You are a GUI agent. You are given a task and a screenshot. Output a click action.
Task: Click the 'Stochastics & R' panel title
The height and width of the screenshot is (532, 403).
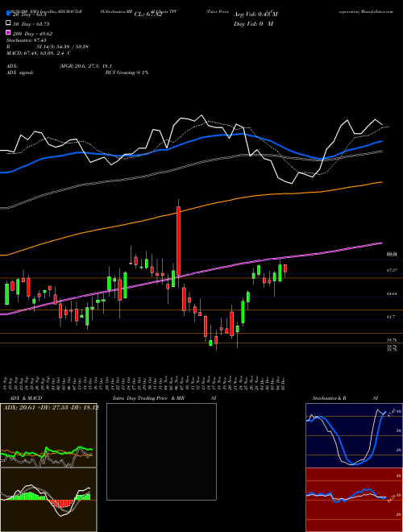coord(330,398)
